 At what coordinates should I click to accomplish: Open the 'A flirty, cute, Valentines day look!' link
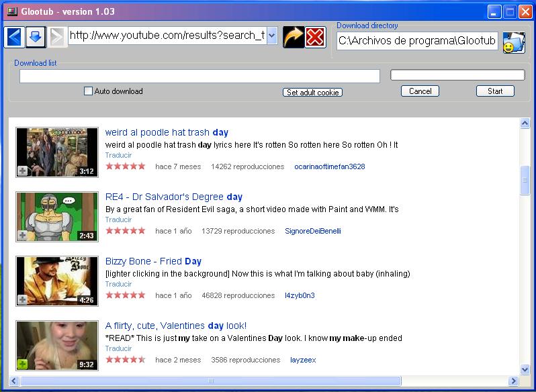coord(176,326)
